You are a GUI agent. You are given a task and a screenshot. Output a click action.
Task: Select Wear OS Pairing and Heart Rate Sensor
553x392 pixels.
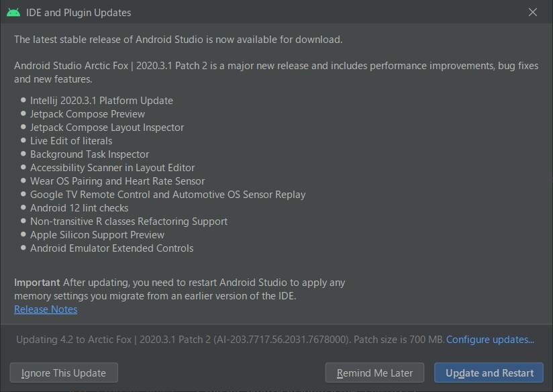117,181
